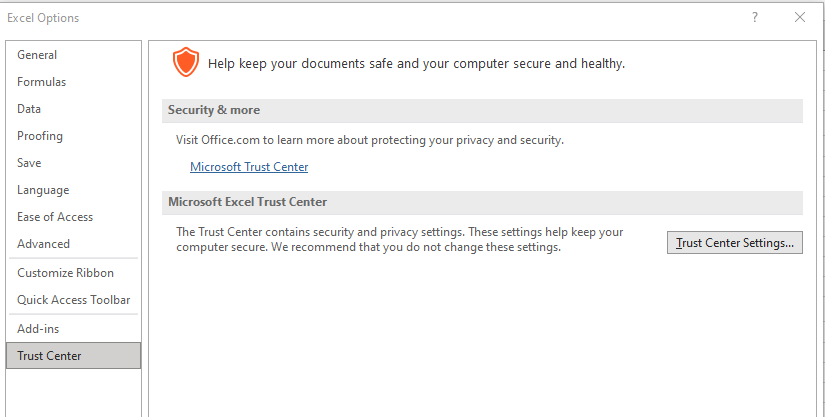Open the Add-ins page
825x417 pixels.
[x=37, y=328]
